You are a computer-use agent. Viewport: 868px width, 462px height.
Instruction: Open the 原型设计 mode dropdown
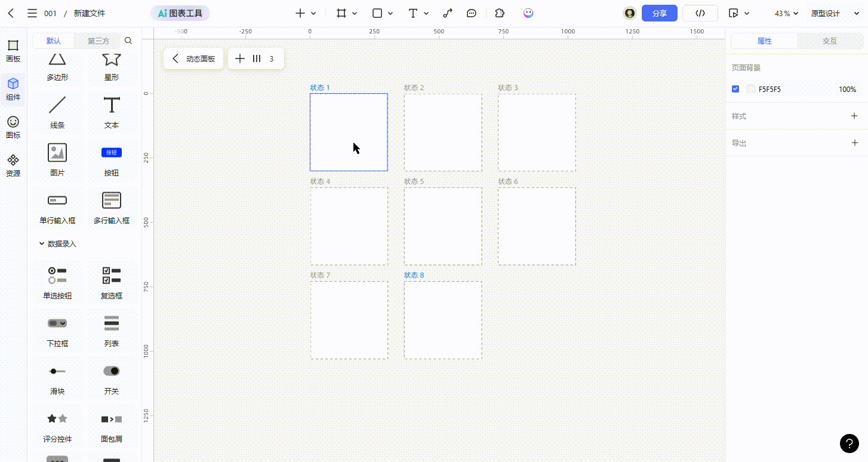click(x=830, y=13)
